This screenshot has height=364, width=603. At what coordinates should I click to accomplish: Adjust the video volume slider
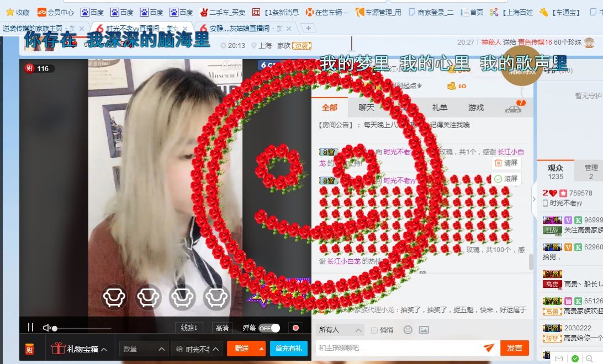click(x=83, y=328)
